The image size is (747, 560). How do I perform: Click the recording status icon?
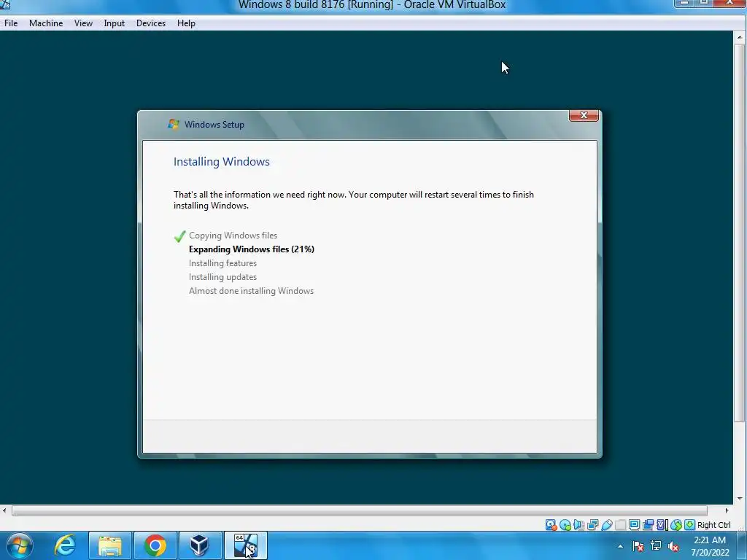pyautogui.click(x=648, y=525)
